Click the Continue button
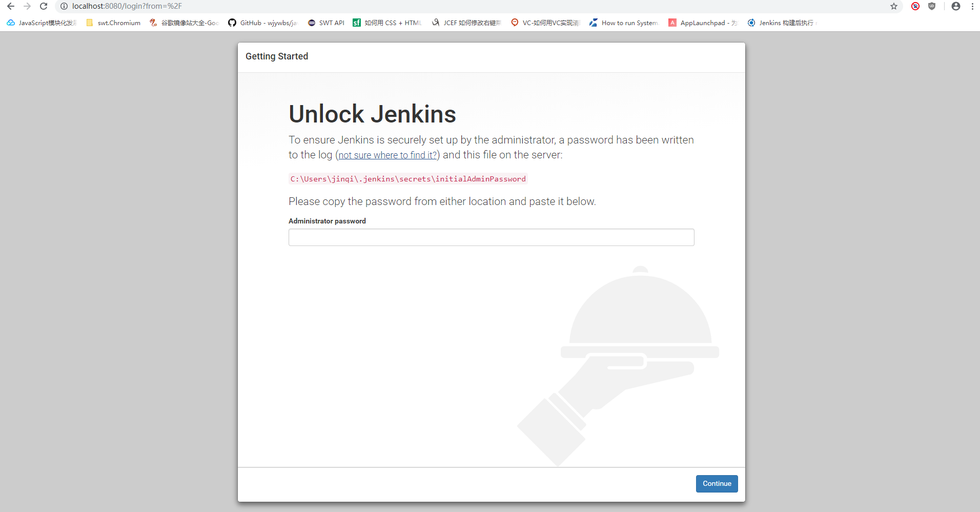Image resolution: width=980 pixels, height=512 pixels. 717,484
